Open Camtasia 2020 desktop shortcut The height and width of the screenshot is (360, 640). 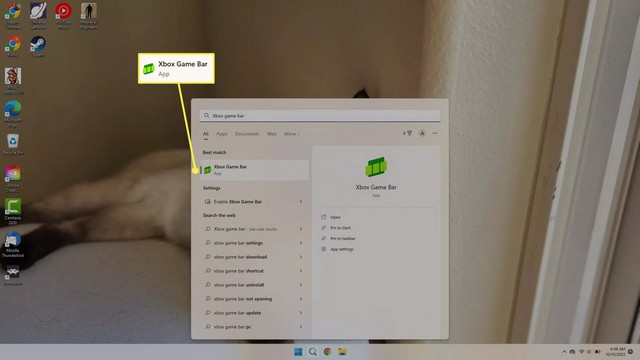tap(13, 211)
